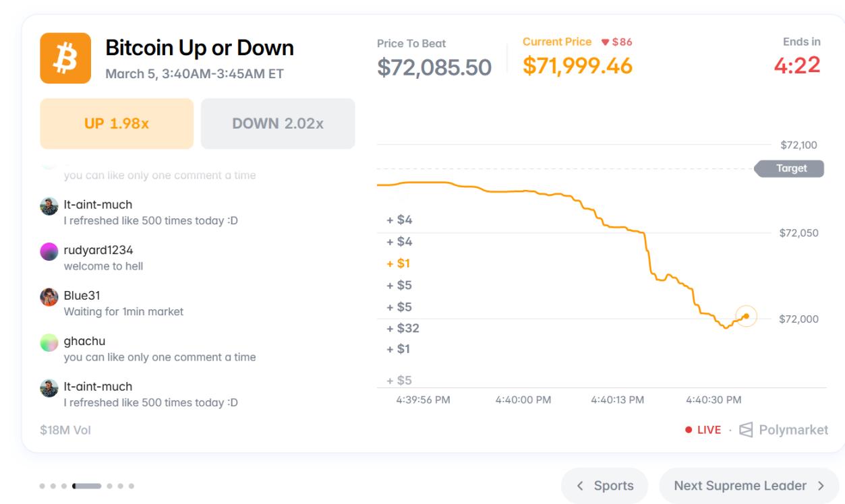
Task: Click the orange current price marker on chart
Action: click(x=746, y=315)
